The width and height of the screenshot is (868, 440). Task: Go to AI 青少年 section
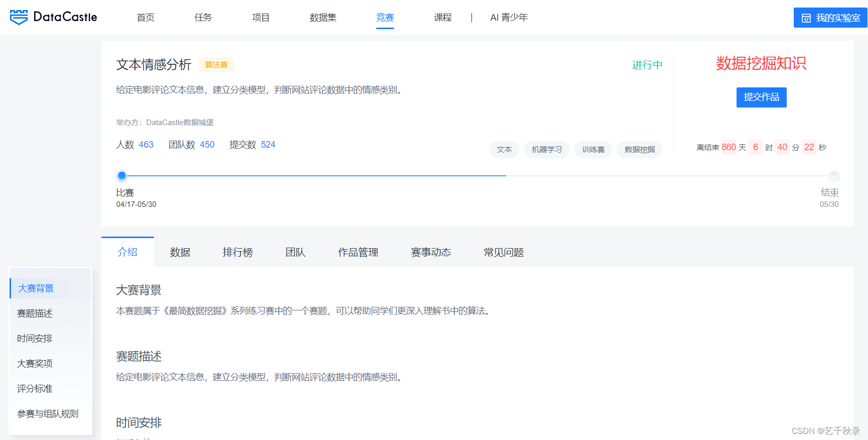tap(509, 18)
